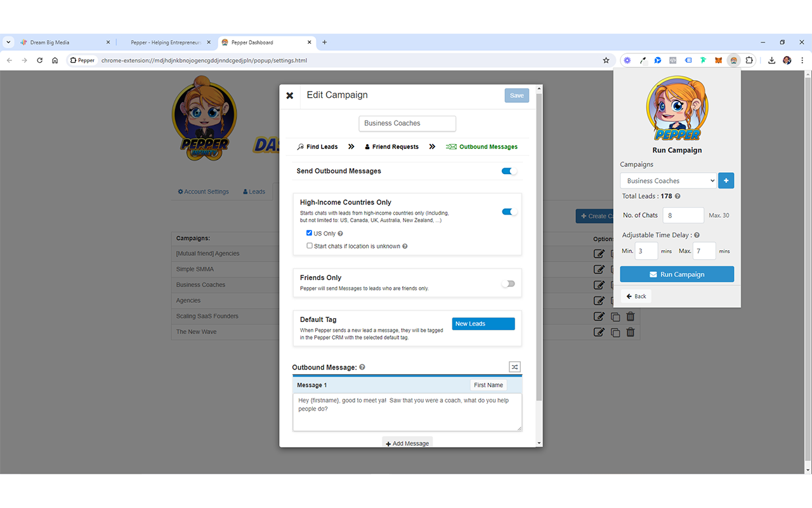Click "The New Wave" campaign name
The height and width of the screenshot is (508, 812).
197,331
